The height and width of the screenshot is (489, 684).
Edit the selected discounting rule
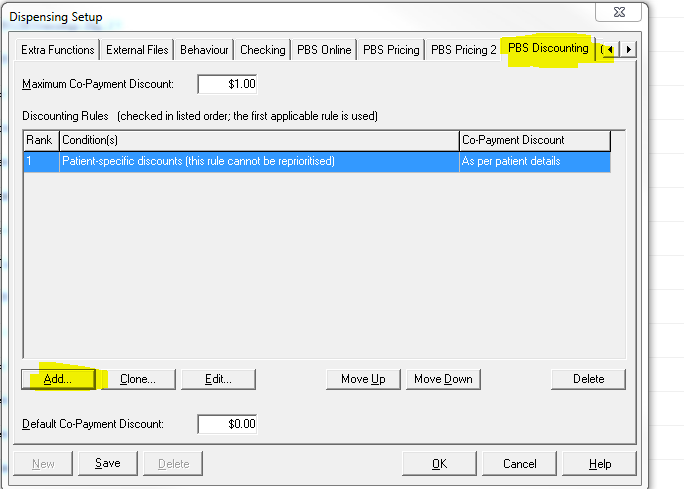(218, 379)
